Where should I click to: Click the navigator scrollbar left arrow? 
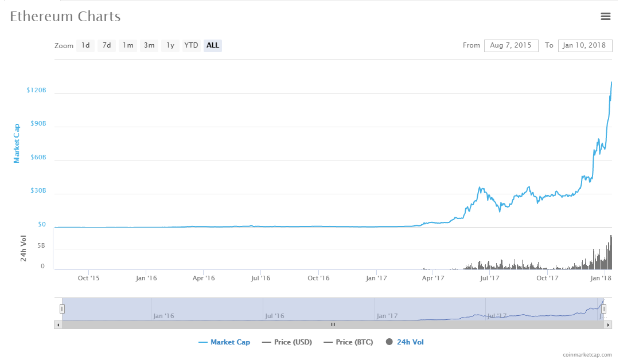point(59,325)
